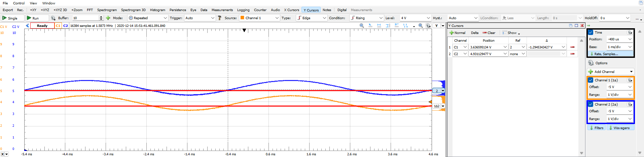Start a Single acquisition
Image resolution: width=644 pixels, height=157 pixels.
coord(12,18)
